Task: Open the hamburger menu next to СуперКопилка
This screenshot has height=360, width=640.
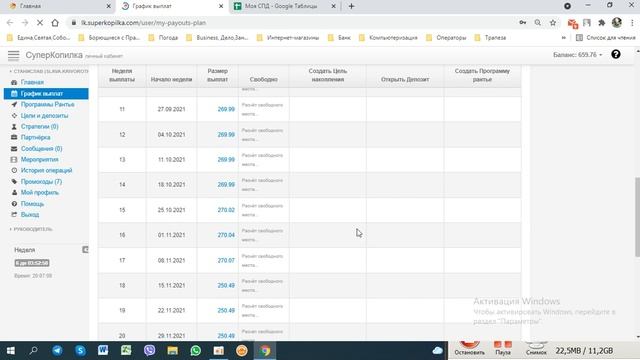Action: (x=13, y=55)
